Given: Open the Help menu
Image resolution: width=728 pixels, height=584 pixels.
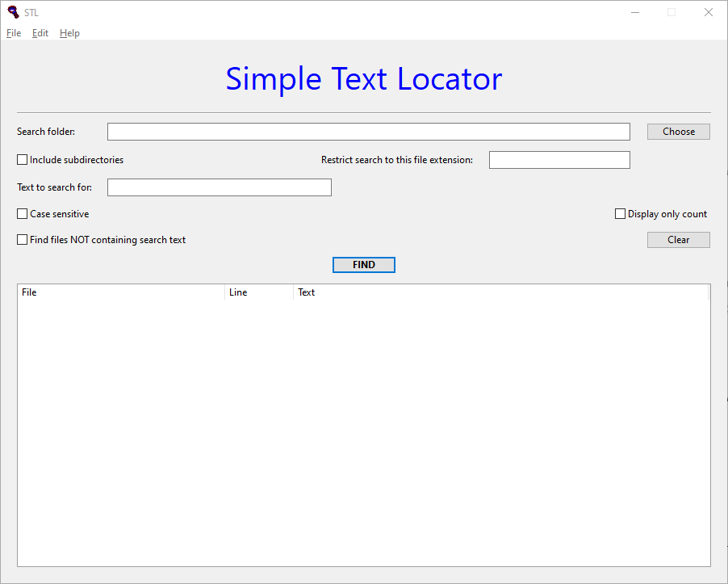Looking at the screenshot, I should point(69,33).
